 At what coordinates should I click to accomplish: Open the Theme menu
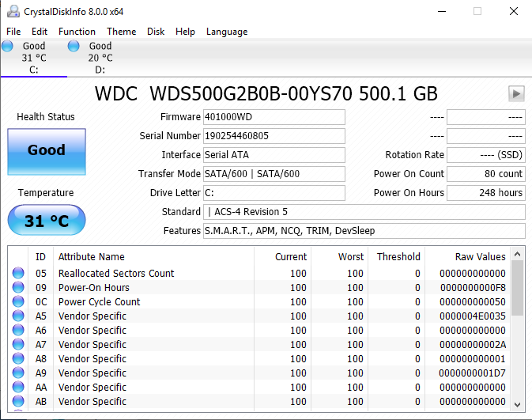121,32
